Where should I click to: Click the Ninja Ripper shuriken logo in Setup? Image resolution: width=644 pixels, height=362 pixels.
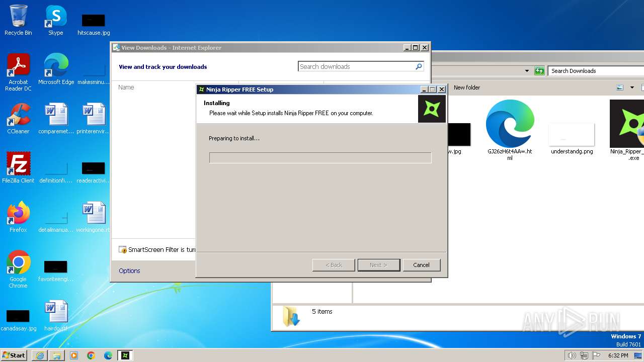pyautogui.click(x=432, y=109)
